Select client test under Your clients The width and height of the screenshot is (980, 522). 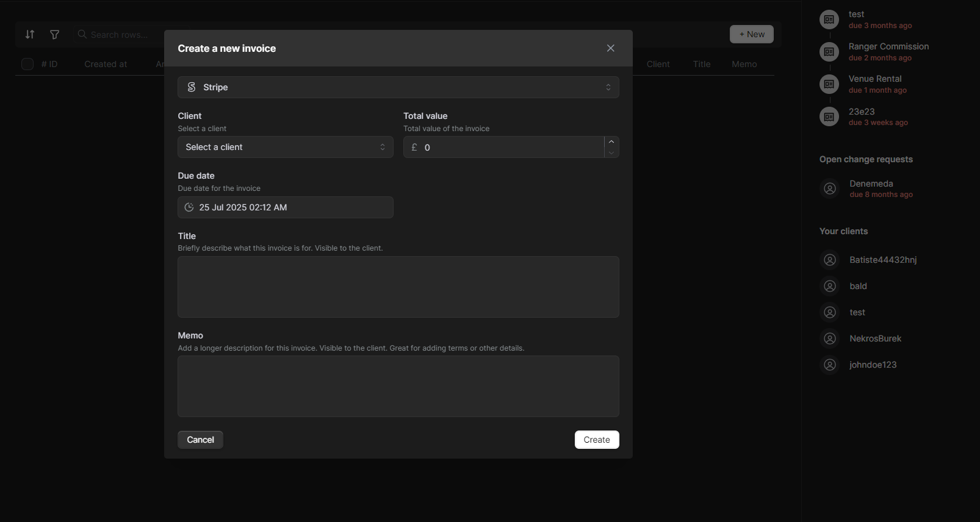coord(857,312)
